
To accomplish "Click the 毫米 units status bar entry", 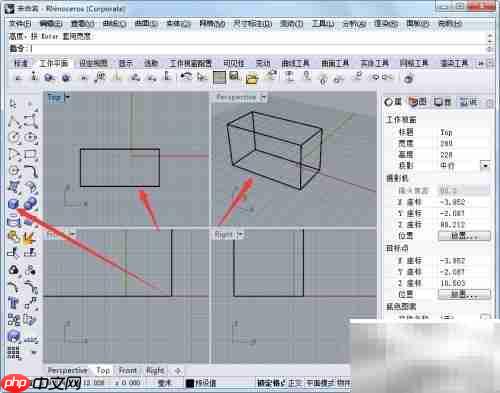I will tap(164, 383).
